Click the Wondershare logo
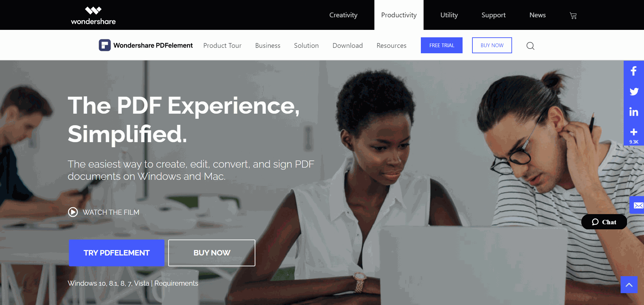The image size is (644, 305). [93, 16]
